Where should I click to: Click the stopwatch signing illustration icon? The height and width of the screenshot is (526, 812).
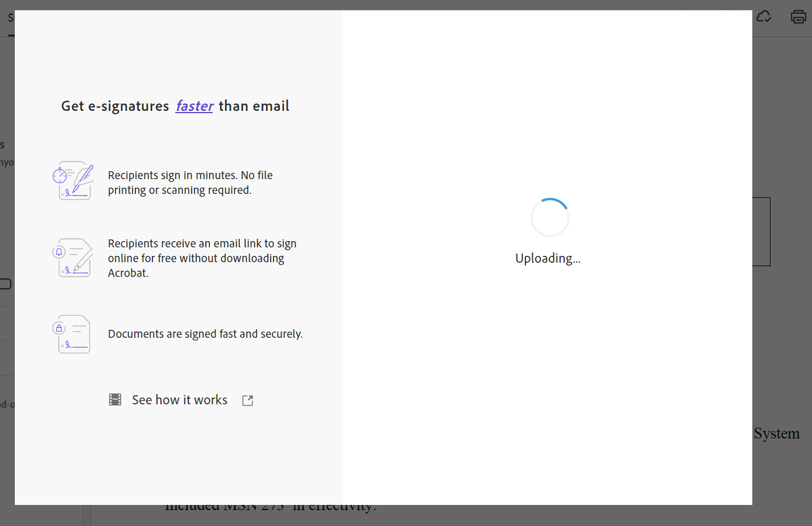point(73,180)
